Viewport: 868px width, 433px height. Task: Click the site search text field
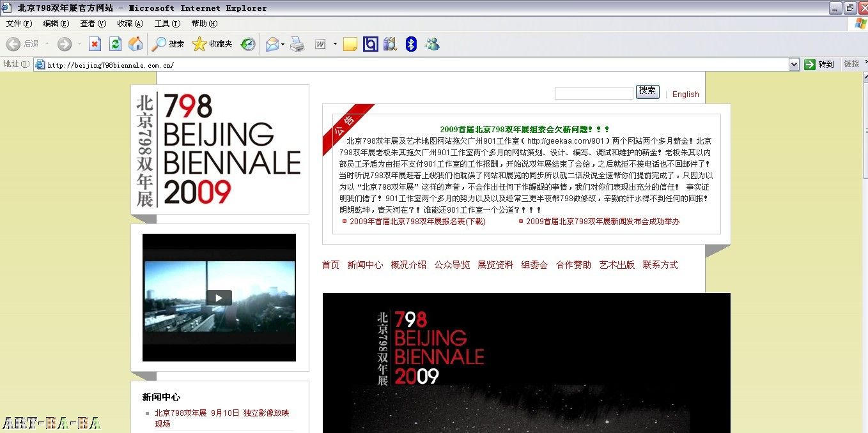[594, 93]
